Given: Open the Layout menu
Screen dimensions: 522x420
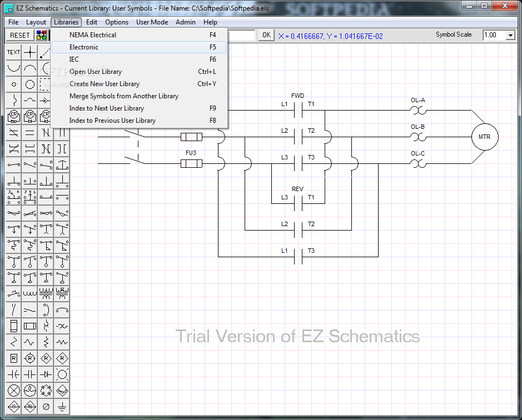Looking at the screenshot, I should 36,22.
